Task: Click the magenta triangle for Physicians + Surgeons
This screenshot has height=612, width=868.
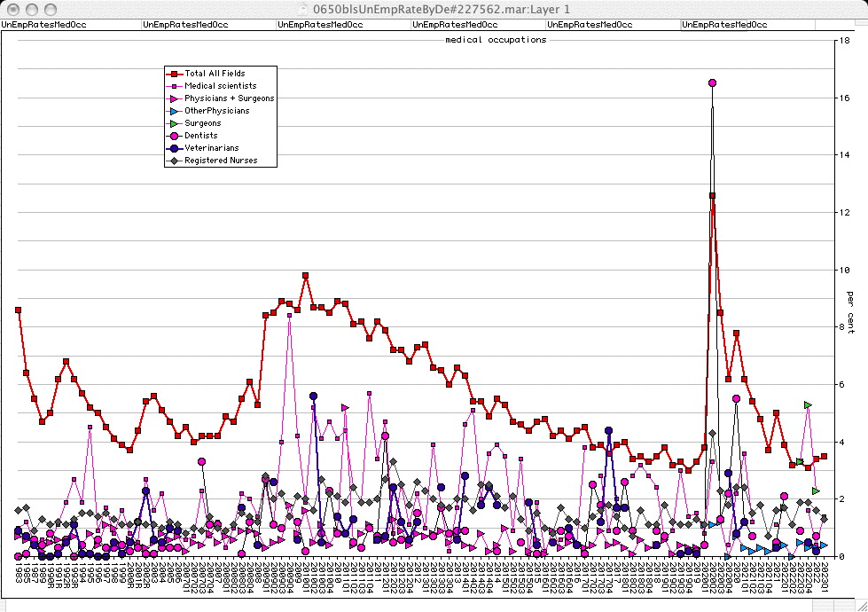Action: (x=176, y=98)
